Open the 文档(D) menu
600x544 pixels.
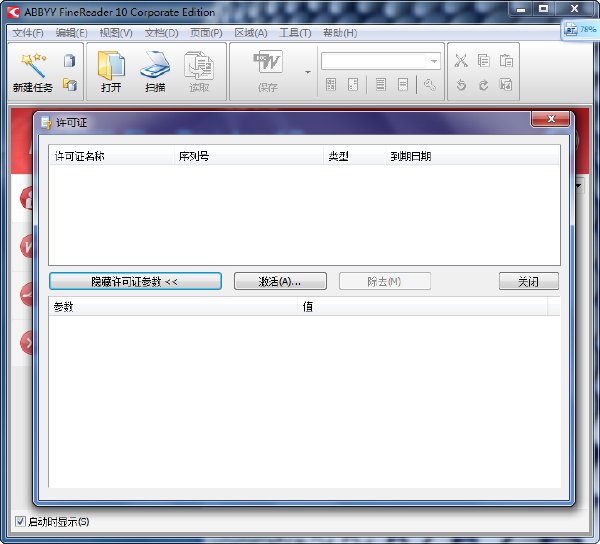(161, 33)
